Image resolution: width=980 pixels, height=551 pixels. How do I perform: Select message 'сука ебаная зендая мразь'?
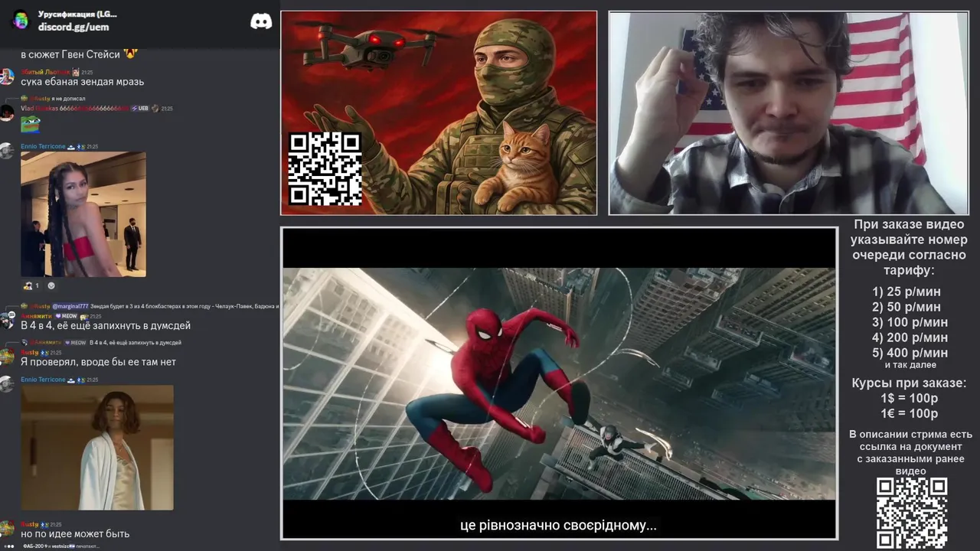click(x=82, y=81)
